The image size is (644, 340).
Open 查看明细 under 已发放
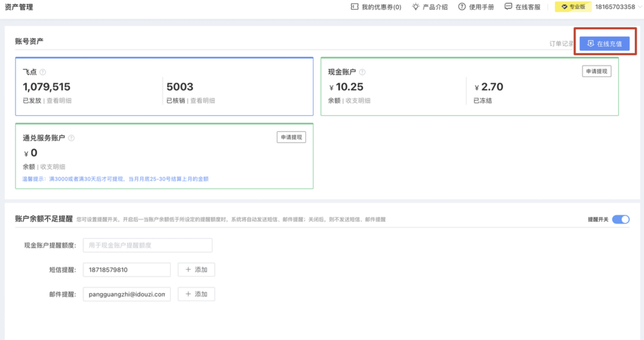[59, 101]
